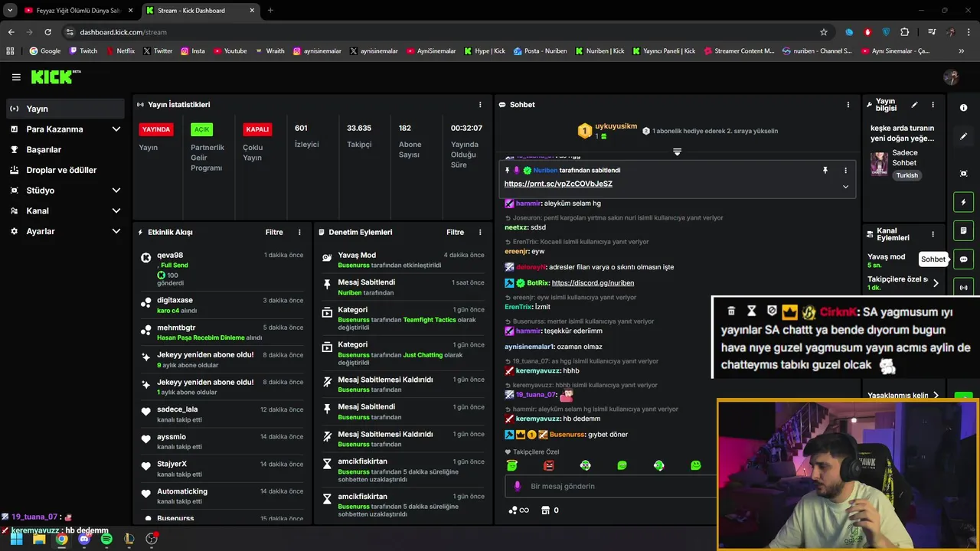
Task: Open Kanal Eylemleri three-dot menu
Action: [x=933, y=234]
